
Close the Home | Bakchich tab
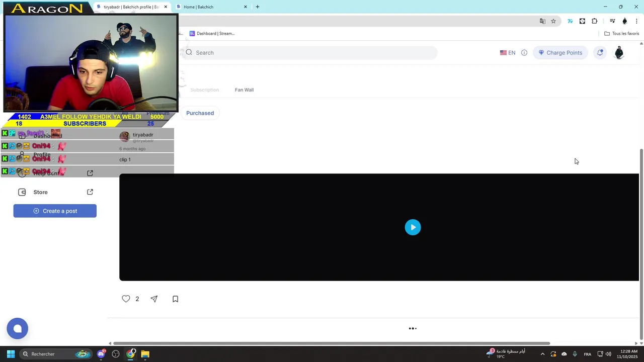pyautogui.click(x=246, y=7)
